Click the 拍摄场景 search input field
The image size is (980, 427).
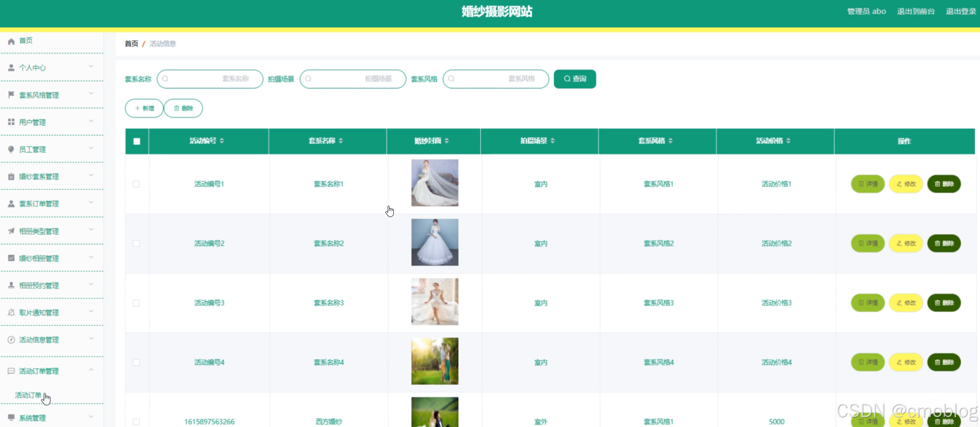(353, 79)
